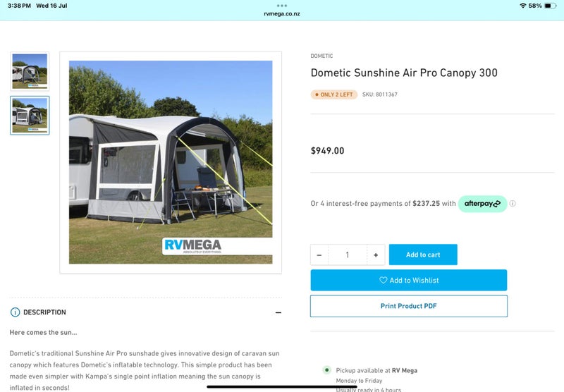Tap the Wi-Fi icon in status bar
Viewport: 564px width, 392px height.
[x=522, y=6]
